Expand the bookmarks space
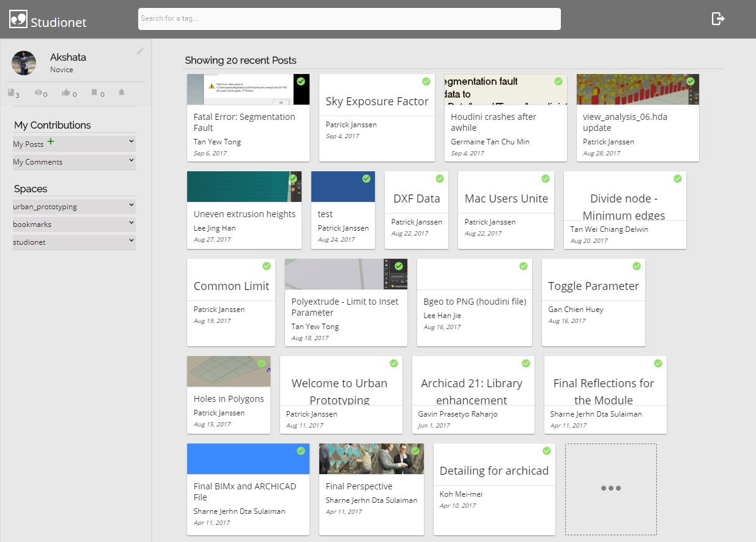The width and height of the screenshot is (756, 542). (74, 224)
